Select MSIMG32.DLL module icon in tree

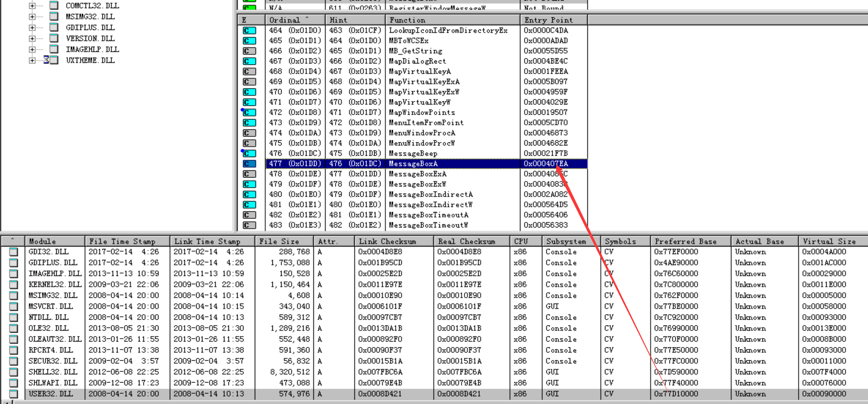pos(54,16)
